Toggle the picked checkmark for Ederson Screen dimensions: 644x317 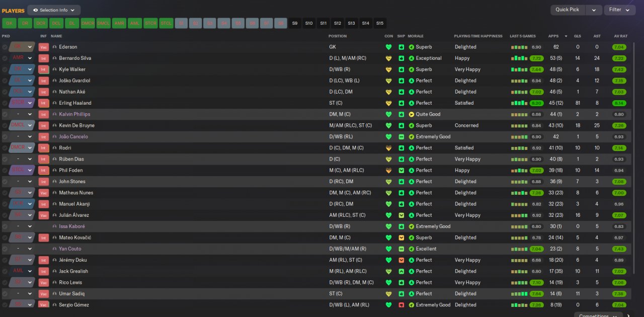point(5,47)
